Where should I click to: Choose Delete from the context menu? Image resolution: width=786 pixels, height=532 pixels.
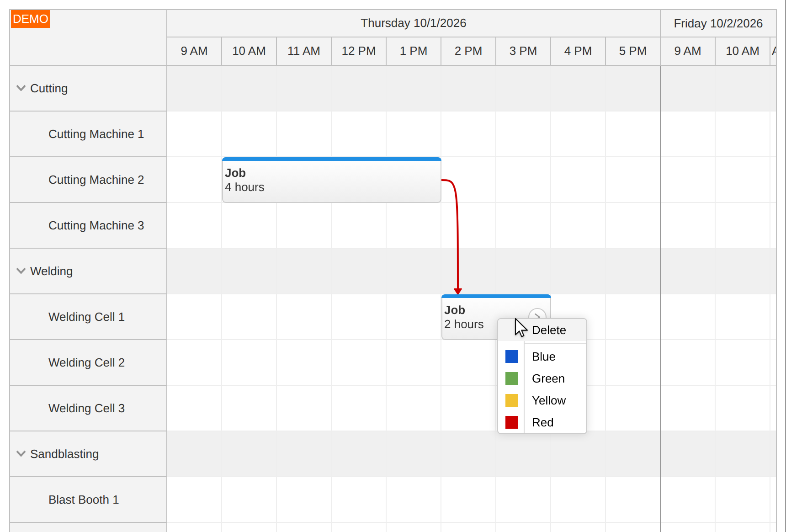click(x=542, y=330)
